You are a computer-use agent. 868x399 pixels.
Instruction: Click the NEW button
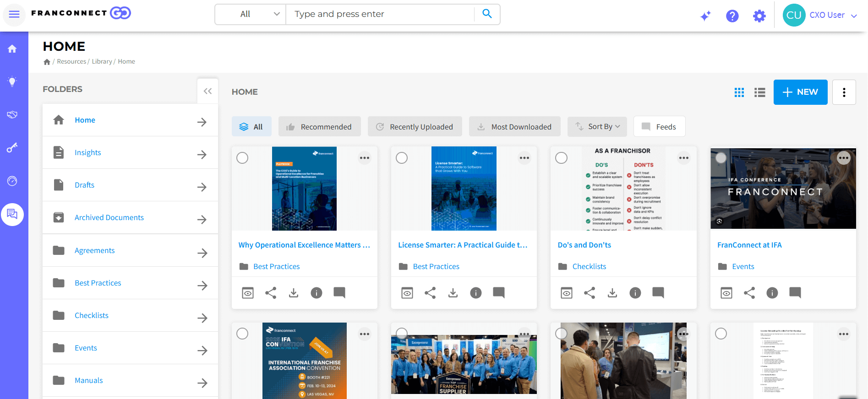pos(800,92)
